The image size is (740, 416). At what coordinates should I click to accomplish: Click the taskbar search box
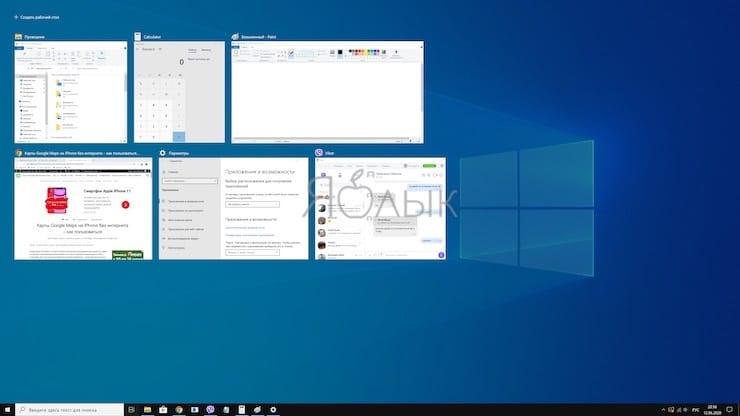[x=69, y=409]
